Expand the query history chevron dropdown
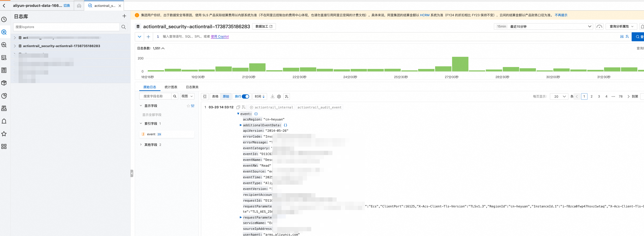The height and width of the screenshot is (236, 644). point(139,37)
